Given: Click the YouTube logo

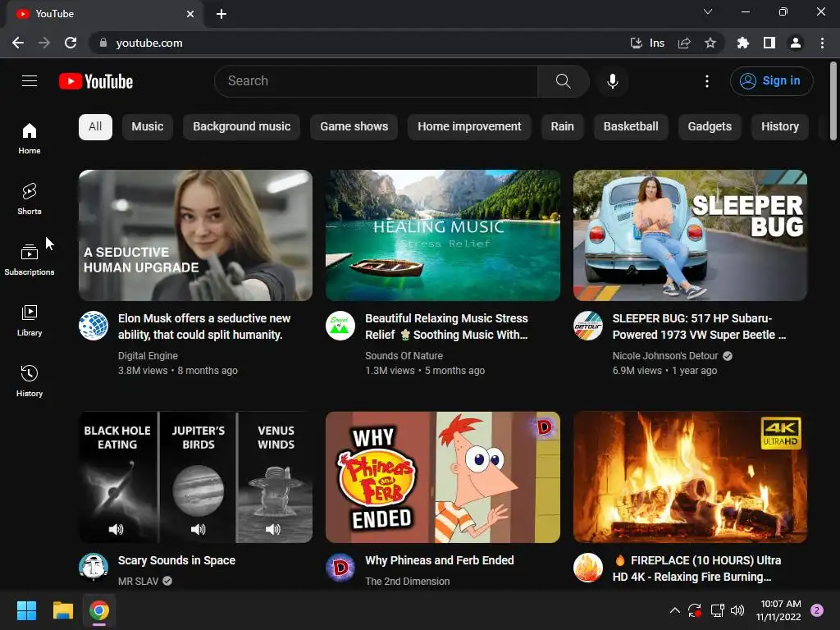Looking at the screenshot, I should [x=96, y=81].
